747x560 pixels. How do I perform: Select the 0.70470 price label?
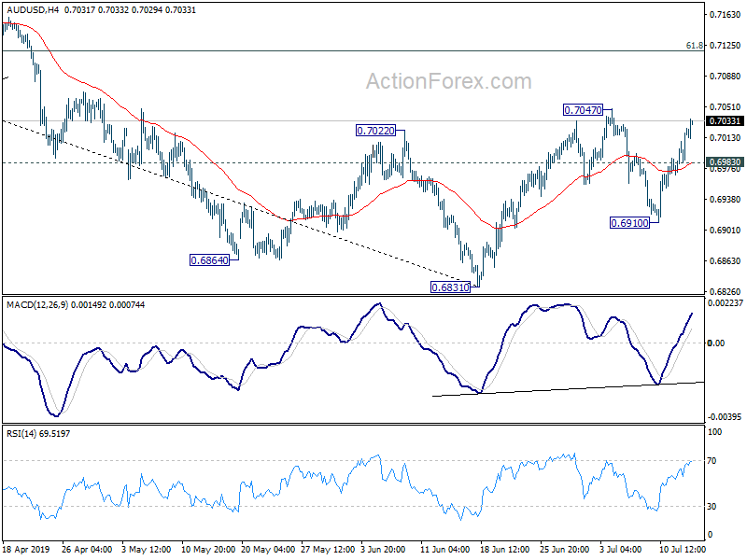(583, 110)
